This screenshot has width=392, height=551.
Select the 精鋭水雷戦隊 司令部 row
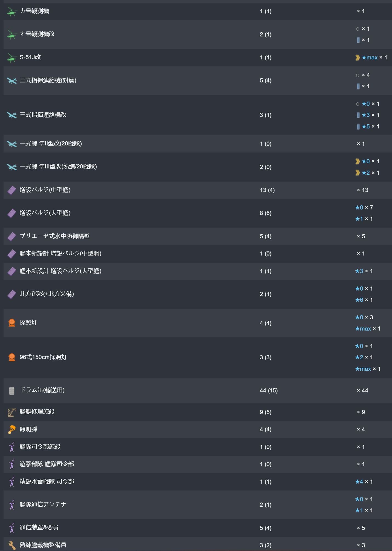click(198, 482)
